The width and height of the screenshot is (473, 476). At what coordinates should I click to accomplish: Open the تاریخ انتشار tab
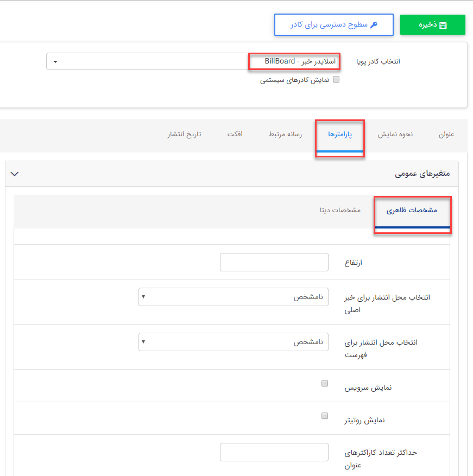(x=185, y=134)
